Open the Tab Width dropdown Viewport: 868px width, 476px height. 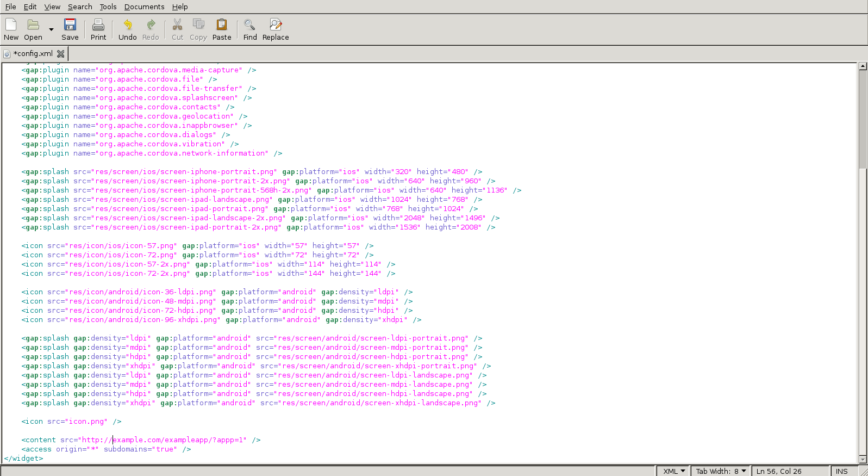click(721, 471)
